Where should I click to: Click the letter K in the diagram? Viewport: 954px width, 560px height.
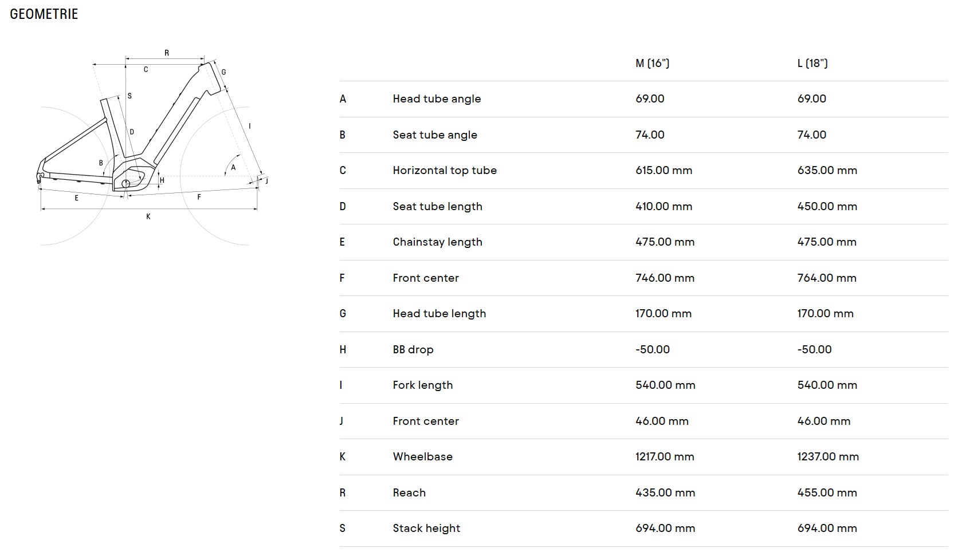(x=148, y=216)
